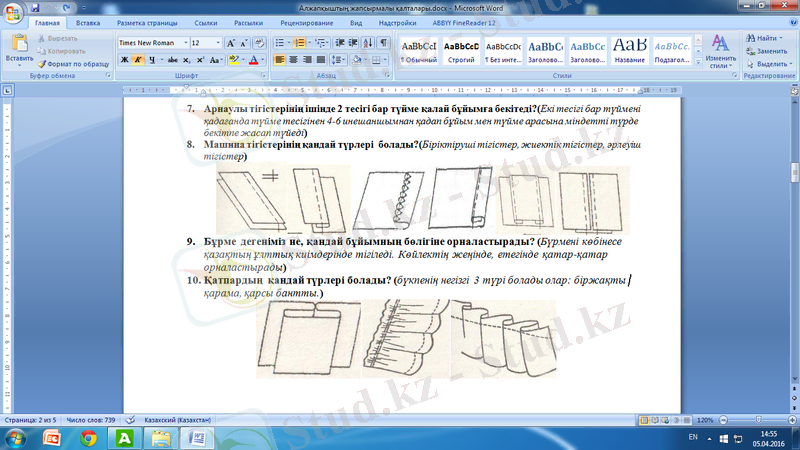
Task: Open Chrome from the Windows taskbar
Action: click(x=89, y=438)
